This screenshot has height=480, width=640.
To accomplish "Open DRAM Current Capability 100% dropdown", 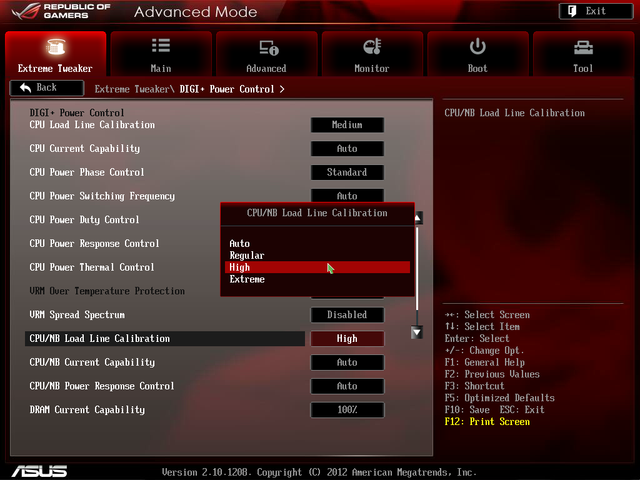I will click(x=347, y=410).
